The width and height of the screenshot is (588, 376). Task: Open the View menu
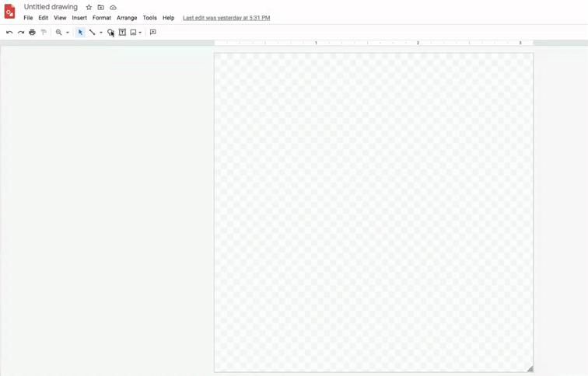coord(60,18)
